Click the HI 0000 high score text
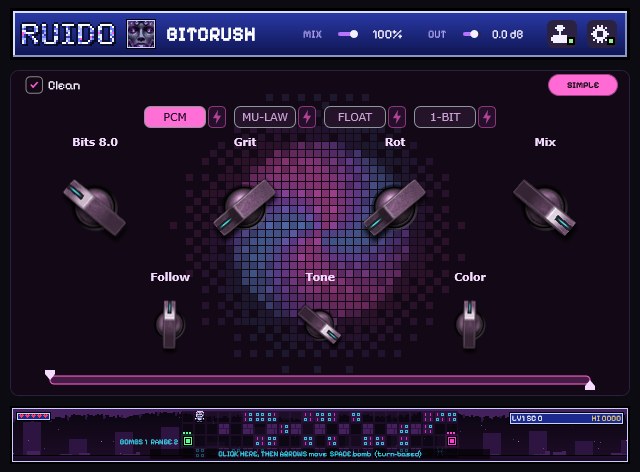The width and height of the screenshot is (640, 472). pos(606,418)
